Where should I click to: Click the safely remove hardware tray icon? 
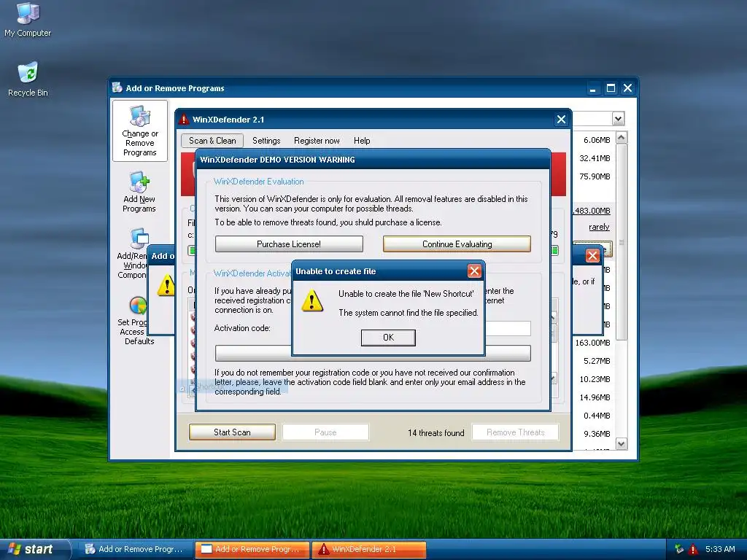pos(679,549)
